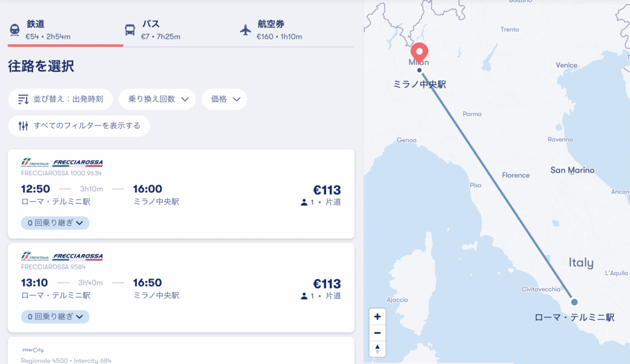Zoom in on the map
630x364 pixels.
[x=377, y=317]
